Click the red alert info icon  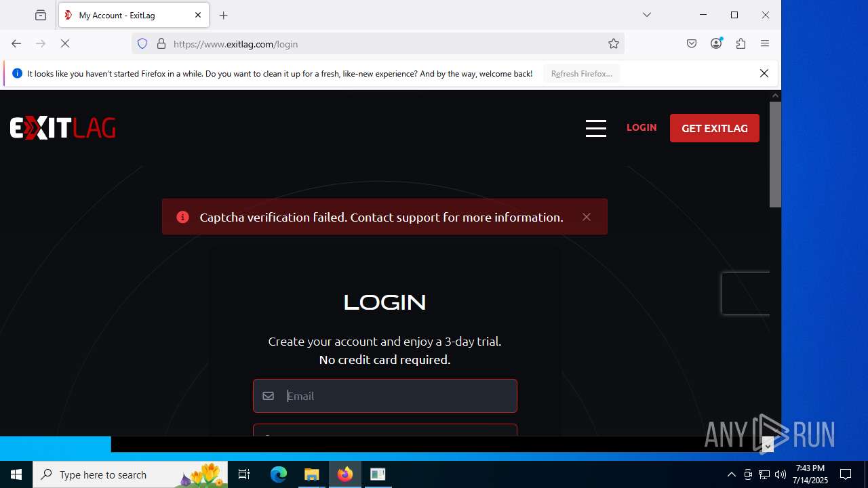182,217
